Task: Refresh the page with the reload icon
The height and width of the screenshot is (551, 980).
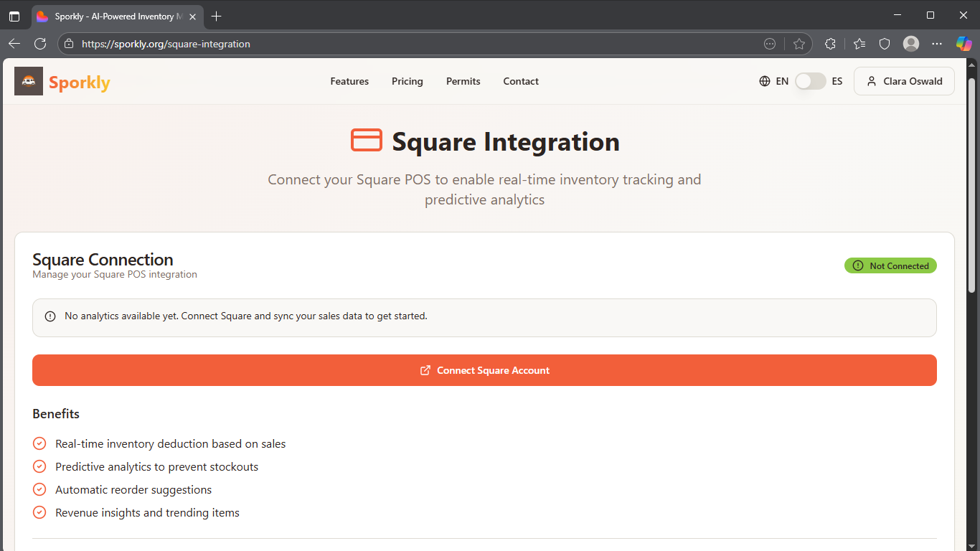Action: 40,44
